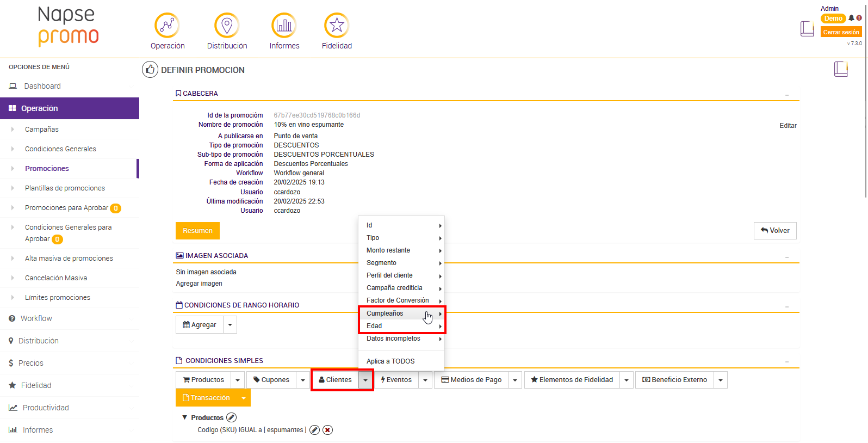Click the Elementos de Fidelidad button
This screenshot has width=868, height=443.
pyautogui.click(x=572, y=380)
